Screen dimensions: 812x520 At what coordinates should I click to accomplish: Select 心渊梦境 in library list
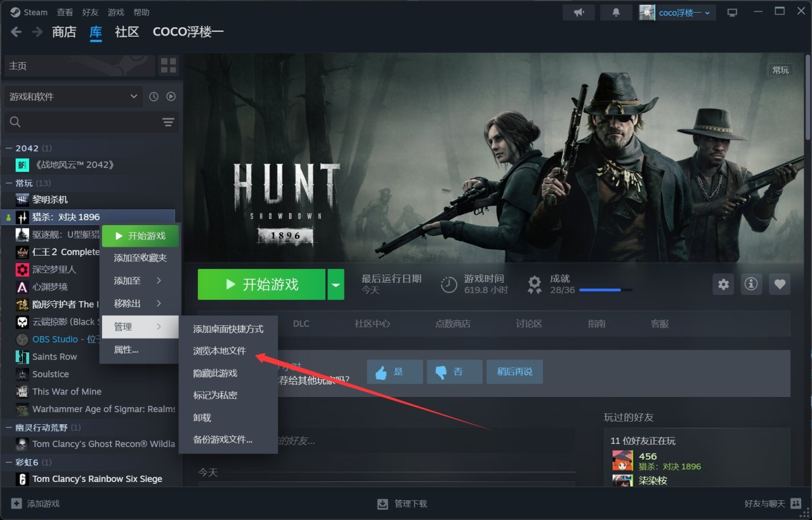51,287
